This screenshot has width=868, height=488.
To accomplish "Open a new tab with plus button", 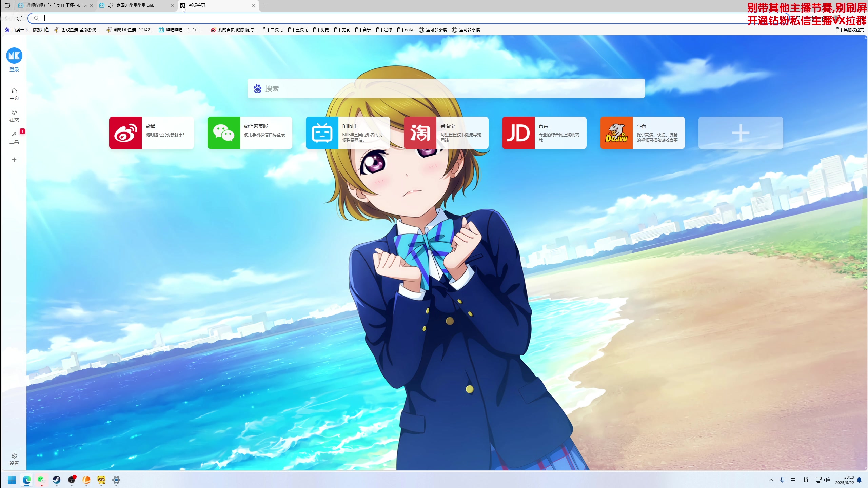I will 265,5.
